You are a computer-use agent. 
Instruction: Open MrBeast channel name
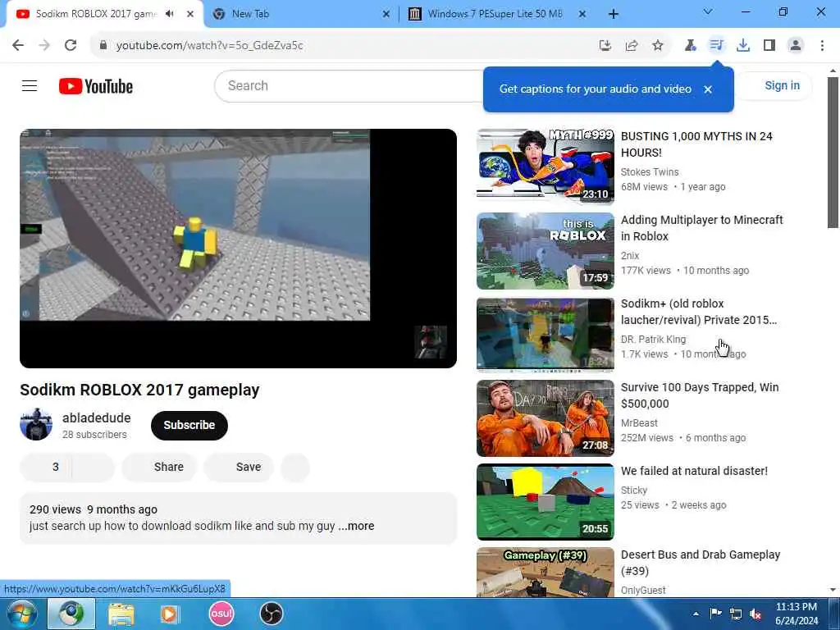(639, 423)
